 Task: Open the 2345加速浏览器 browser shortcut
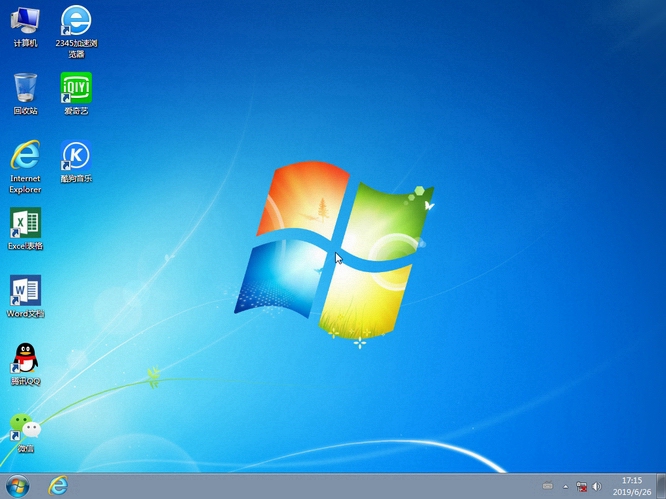click(76, 22)
